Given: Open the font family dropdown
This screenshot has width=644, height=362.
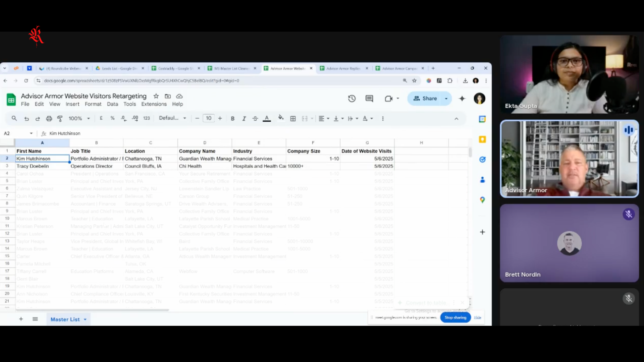Looking at the screenshot, I should click(x=172, y=118).
